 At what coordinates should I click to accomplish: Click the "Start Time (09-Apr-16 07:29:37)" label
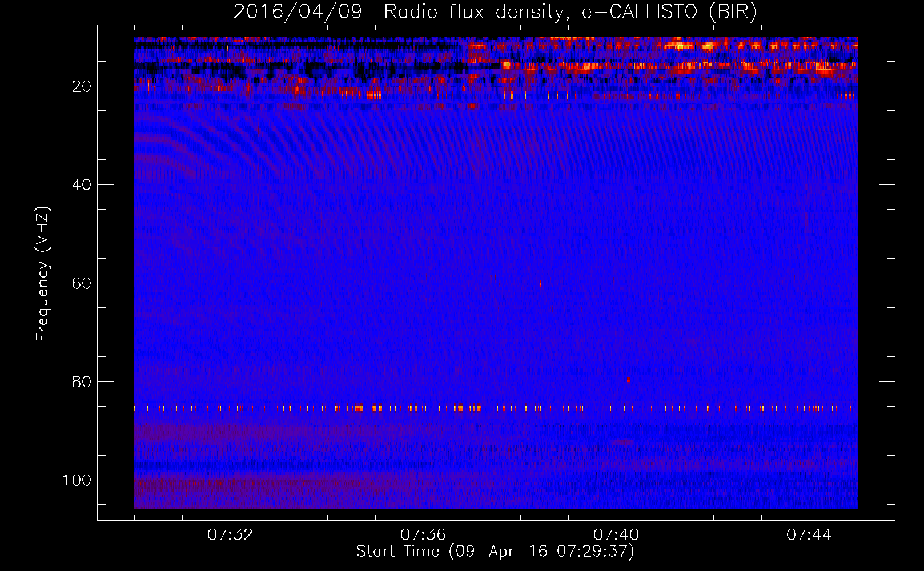(x=495, y=552)
